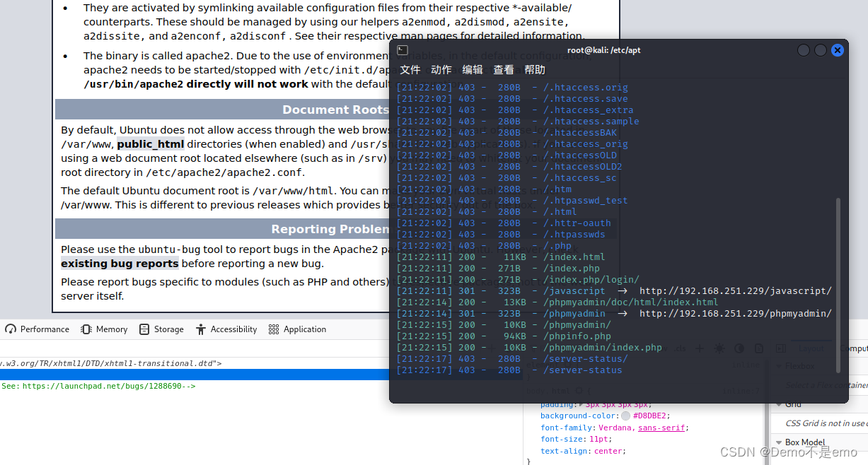Click the Reporting Problems heading on the page
The height and width of the screenshot is (465, 868).
pyautogui.click(x=330, y=229)
